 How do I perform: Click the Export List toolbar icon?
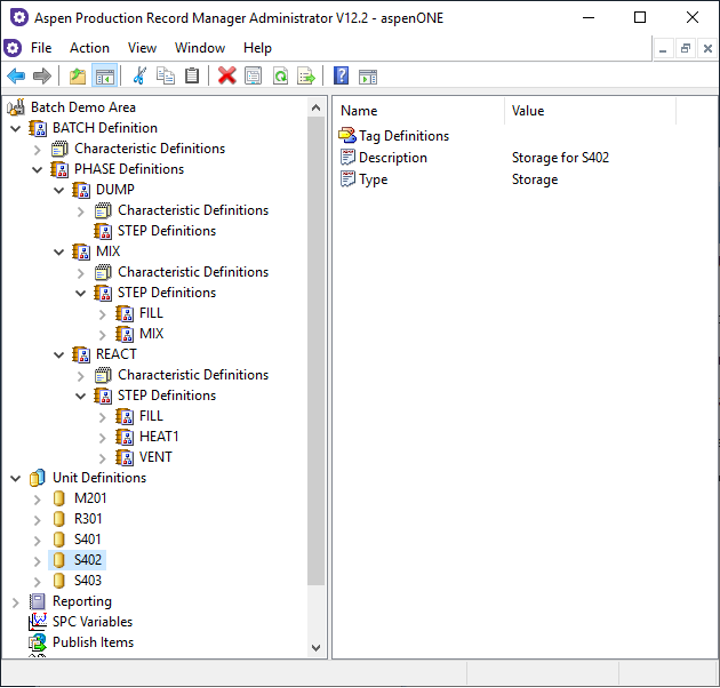click(306, 76)
